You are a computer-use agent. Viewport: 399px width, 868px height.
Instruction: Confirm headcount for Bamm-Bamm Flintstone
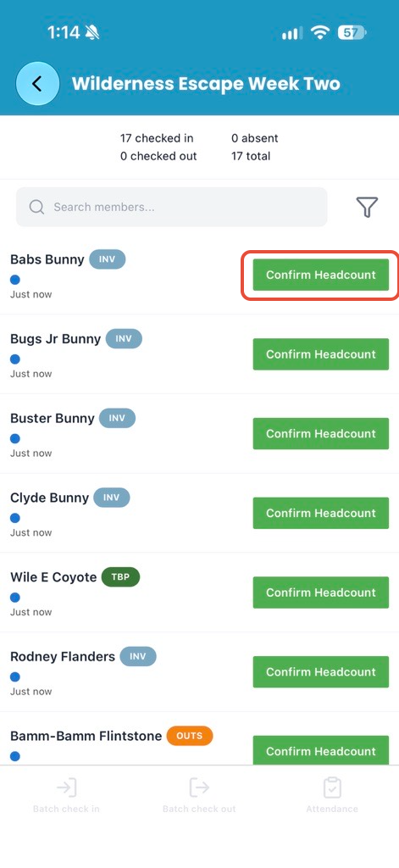point(321,750)
